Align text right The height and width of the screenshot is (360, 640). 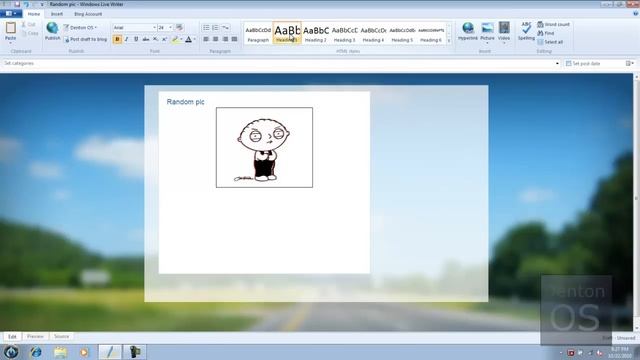click(x=225, y=39)
